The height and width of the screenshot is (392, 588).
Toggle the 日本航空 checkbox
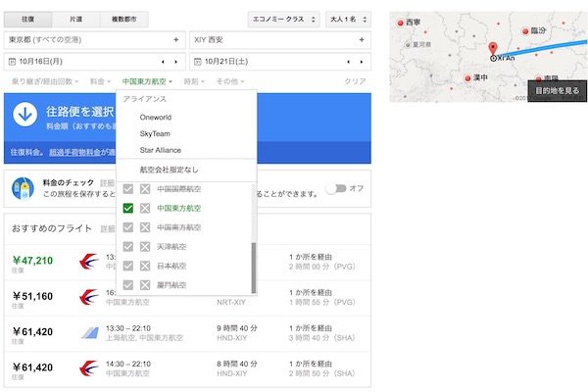[x=127, y=266]
